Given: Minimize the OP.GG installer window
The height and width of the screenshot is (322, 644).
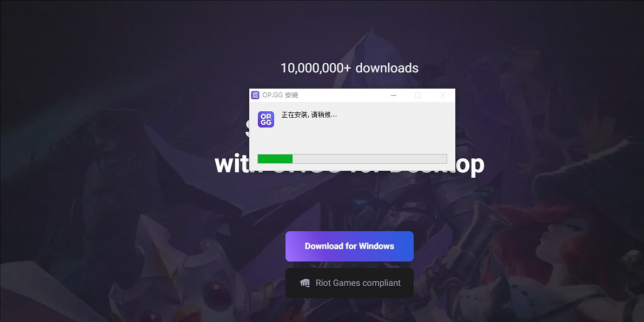Looking at the screenshot, I should [x=394, y=95].
